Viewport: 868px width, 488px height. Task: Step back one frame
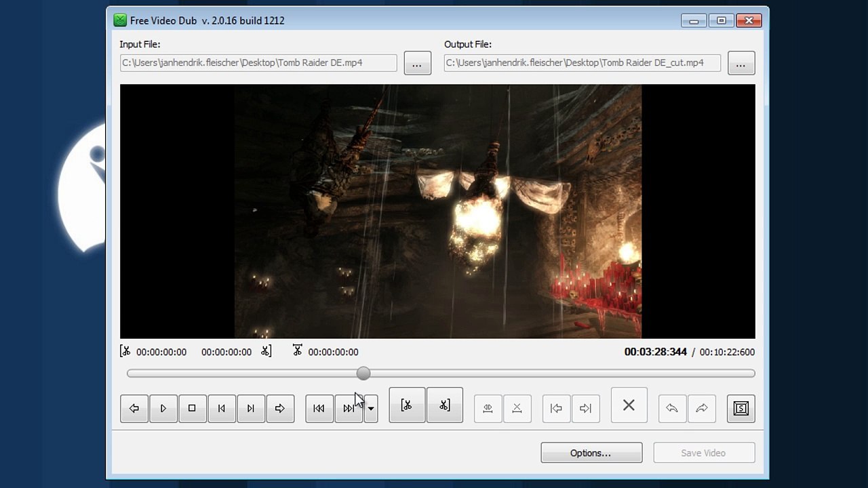tap(221, 408)
